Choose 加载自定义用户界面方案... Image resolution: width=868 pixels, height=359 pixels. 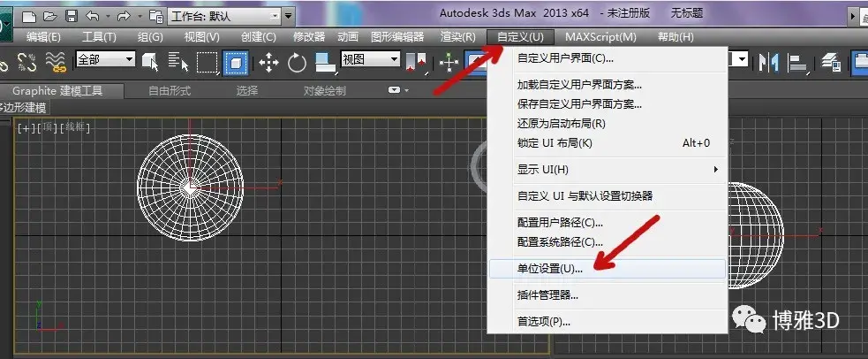click(607, 85)
